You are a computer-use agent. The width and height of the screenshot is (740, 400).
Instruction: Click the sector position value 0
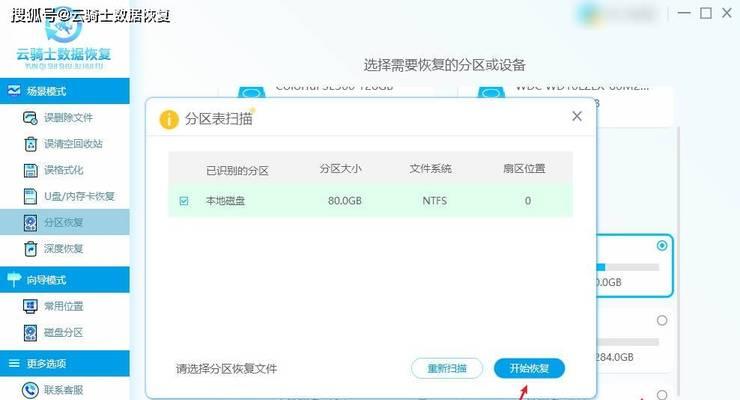pyautogui.click(x=528, y=201)
